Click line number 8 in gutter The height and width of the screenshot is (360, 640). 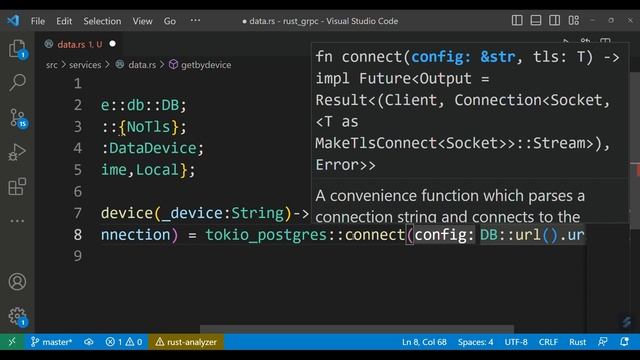(x=78, y=235)
